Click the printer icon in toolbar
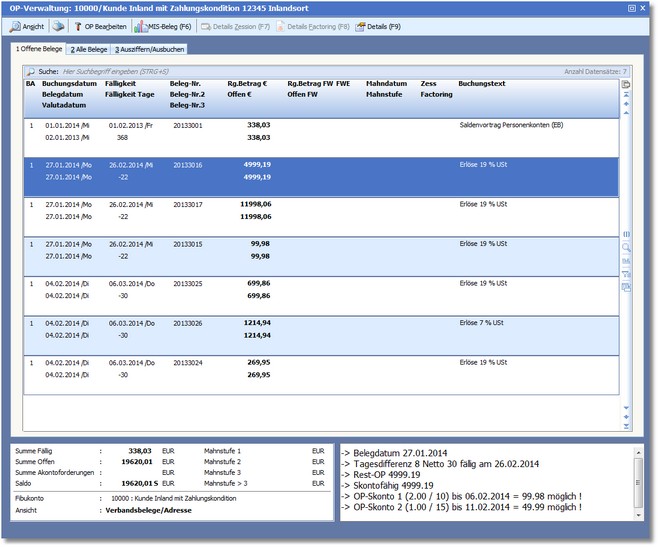The height and width of the screenshot is (547, 658). click(x=58, y=26)
